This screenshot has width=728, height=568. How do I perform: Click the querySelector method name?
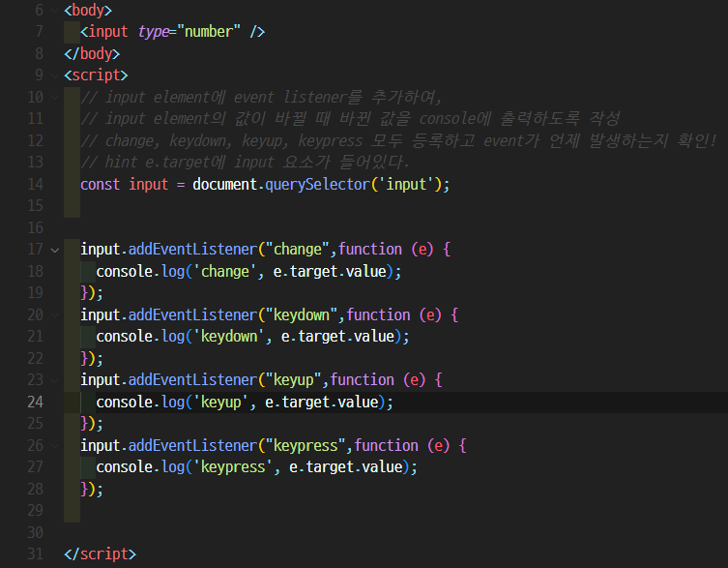click(317, 185)
